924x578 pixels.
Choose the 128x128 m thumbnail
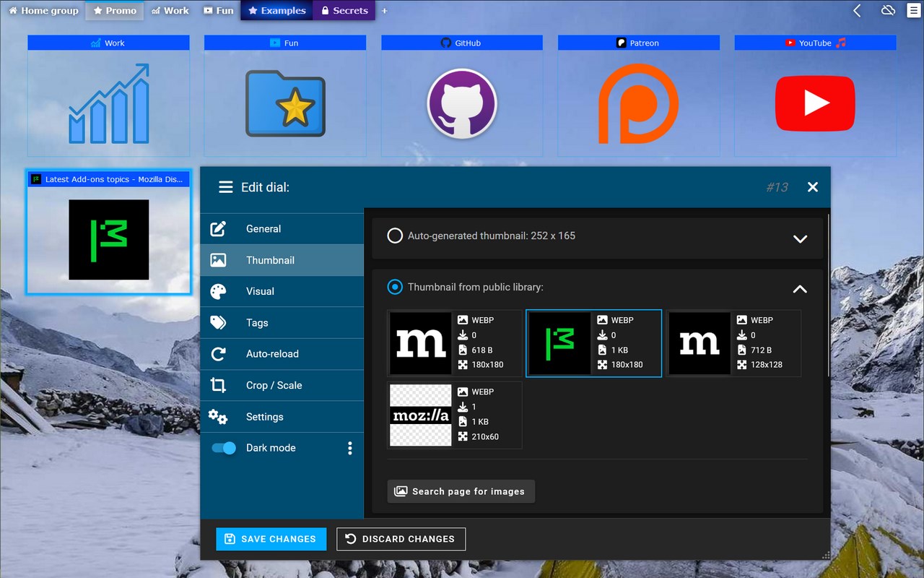(x=733, y=343)
